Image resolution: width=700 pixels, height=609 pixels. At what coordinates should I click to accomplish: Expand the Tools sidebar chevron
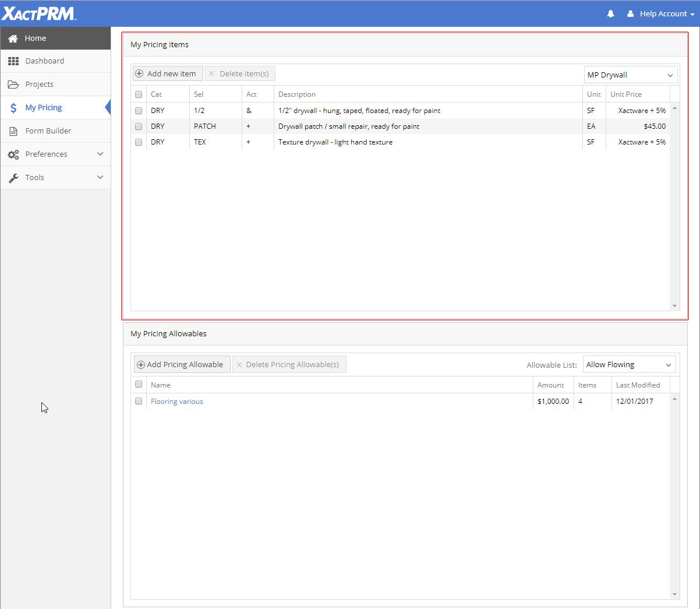tap(100, 177)
